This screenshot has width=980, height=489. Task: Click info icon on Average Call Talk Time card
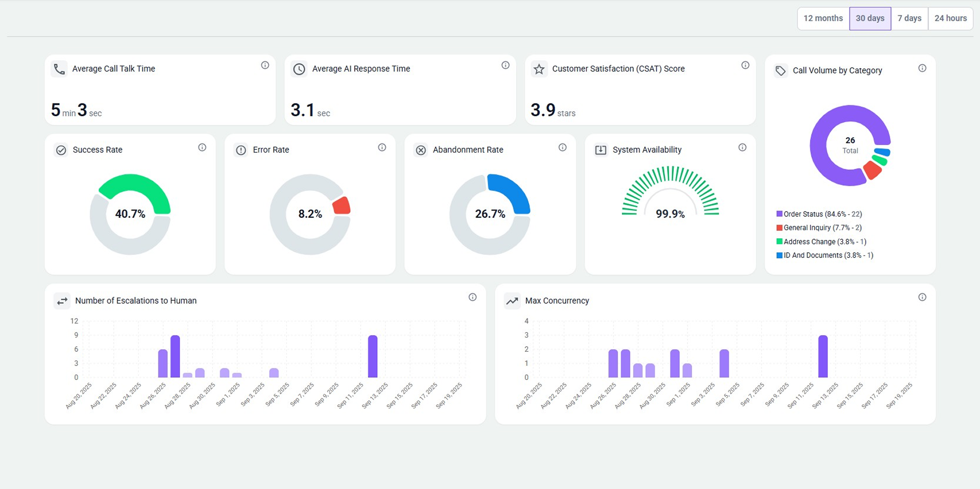click(265, 65)
